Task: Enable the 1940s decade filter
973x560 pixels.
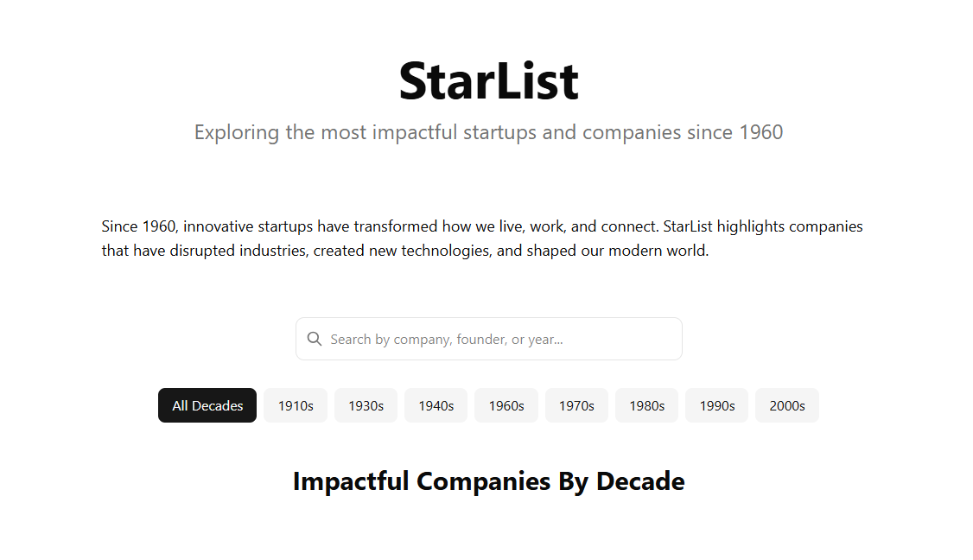Action: point(436,405)
